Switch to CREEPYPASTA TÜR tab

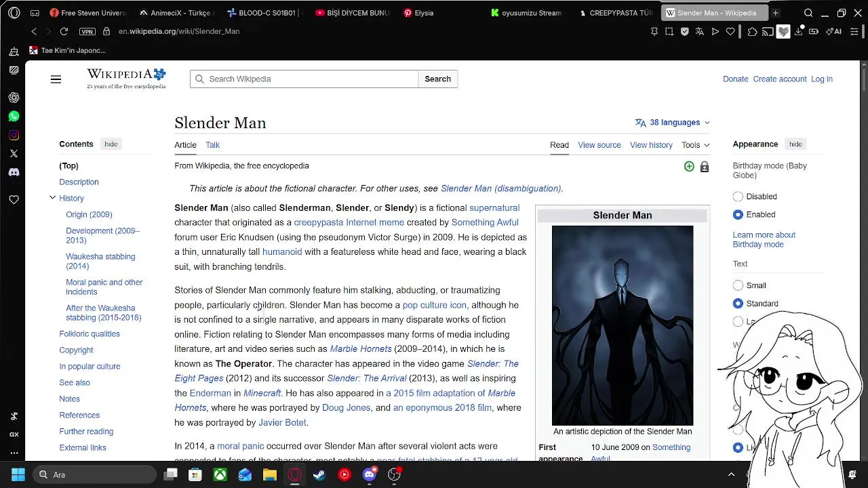[x=617, y=13]
